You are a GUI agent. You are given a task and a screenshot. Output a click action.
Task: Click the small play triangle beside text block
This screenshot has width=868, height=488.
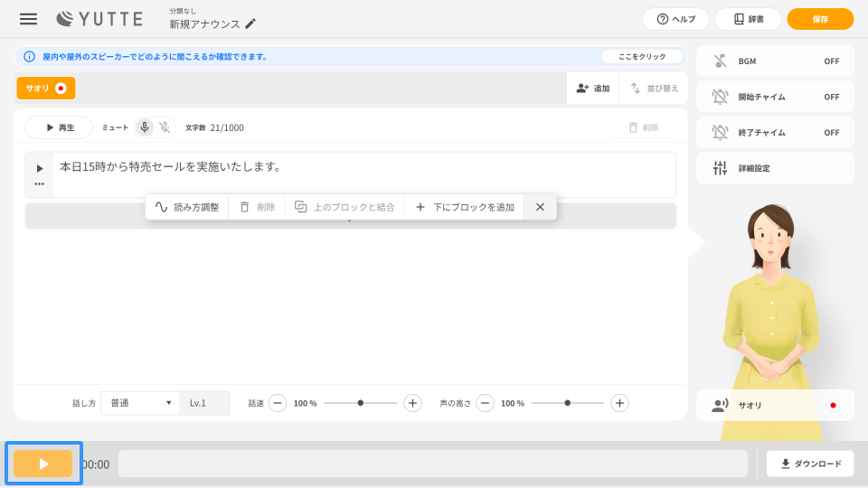[x=39, y=168]
